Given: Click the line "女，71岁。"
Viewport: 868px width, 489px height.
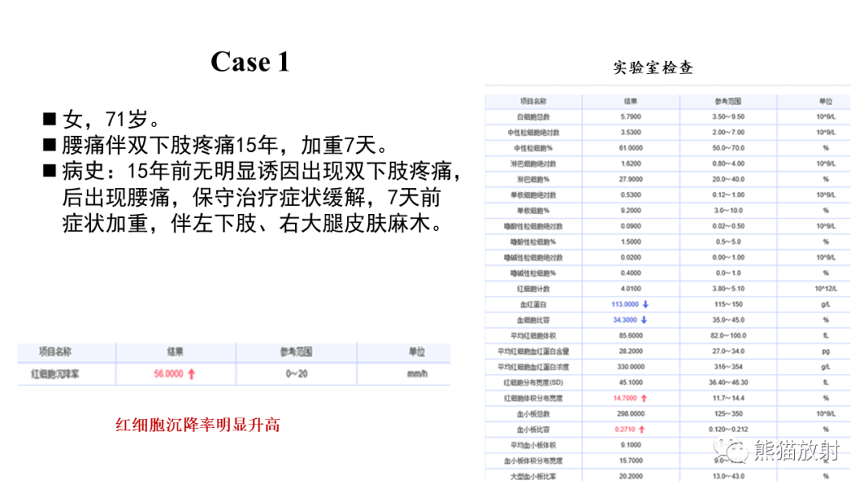Looking at the screenshot, I should click(x=111, y=119).
